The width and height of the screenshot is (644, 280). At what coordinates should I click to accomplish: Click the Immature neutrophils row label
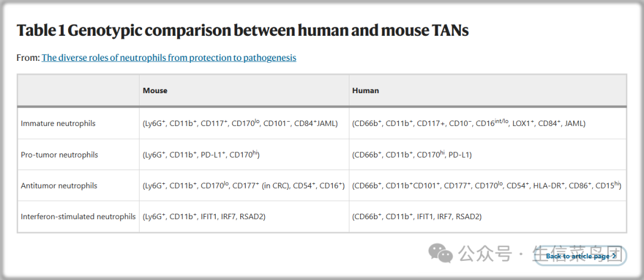[x=58, y=124]
